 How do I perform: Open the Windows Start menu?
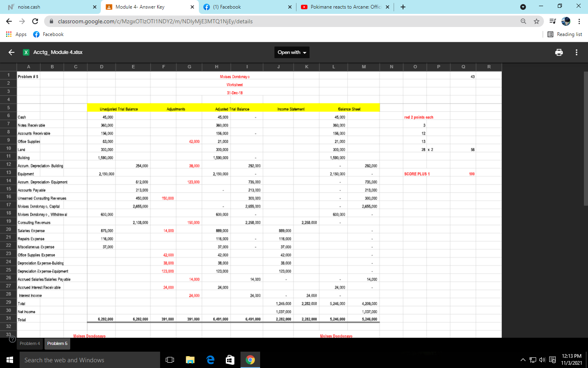tap(10, 360)
